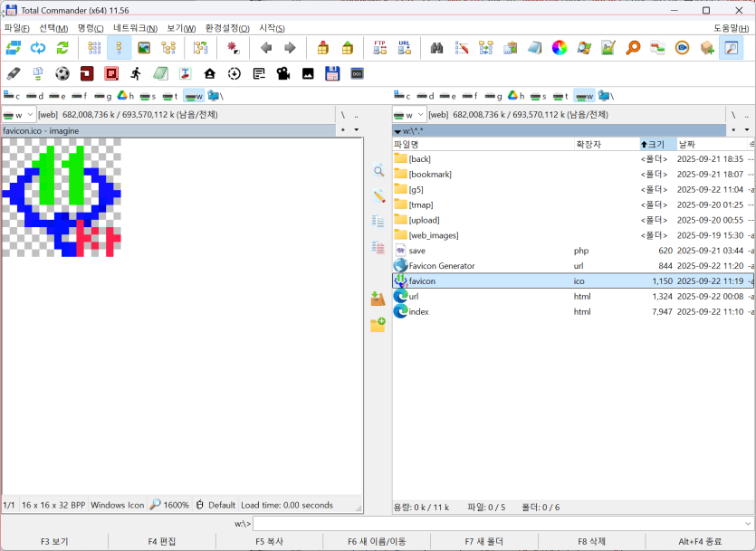Click the pencil edit icon in the middle bar

click(x=378, y=196)
